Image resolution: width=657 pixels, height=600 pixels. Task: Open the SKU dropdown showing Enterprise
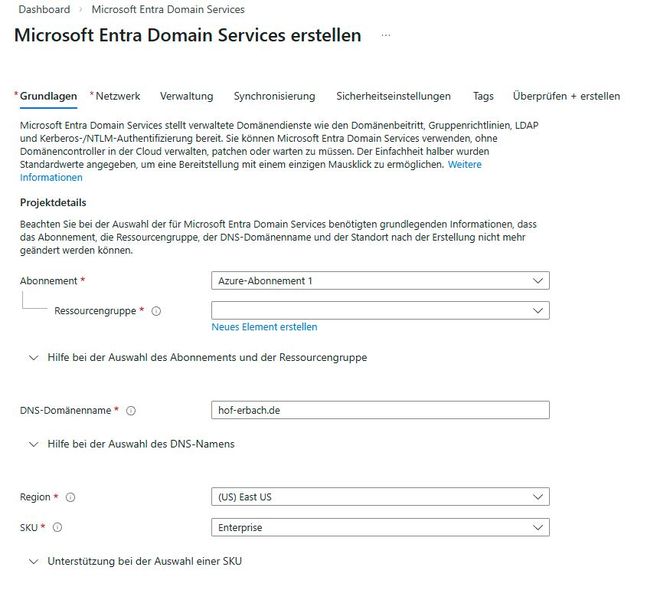(x=380, y=528)
